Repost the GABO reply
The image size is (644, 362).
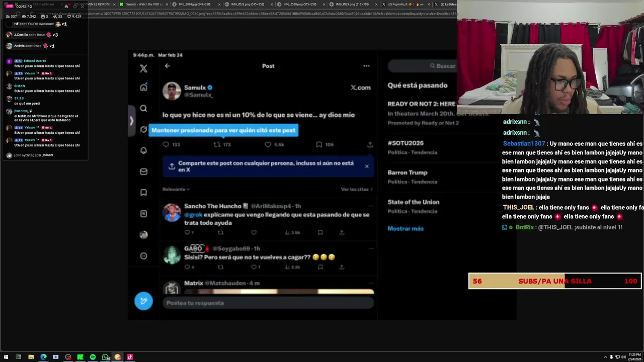coord(220,267)
